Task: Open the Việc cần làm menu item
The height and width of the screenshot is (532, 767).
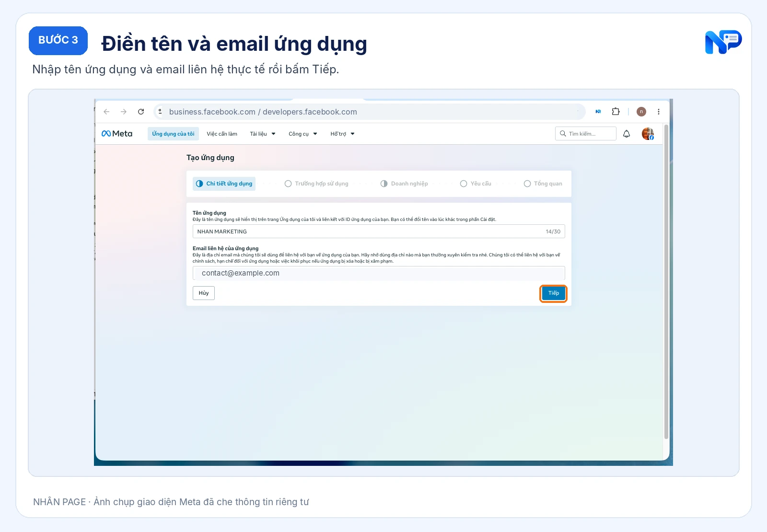Action: [x=222, y=134]
